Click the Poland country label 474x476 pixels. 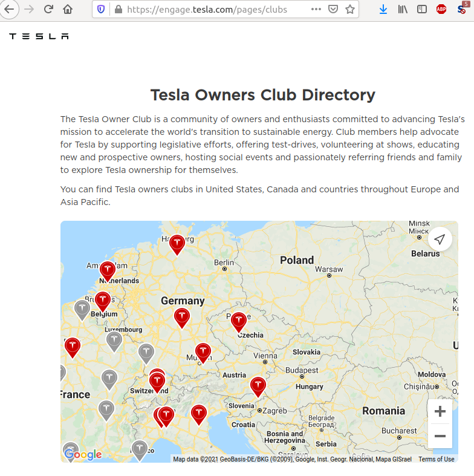tap(297, 260)
